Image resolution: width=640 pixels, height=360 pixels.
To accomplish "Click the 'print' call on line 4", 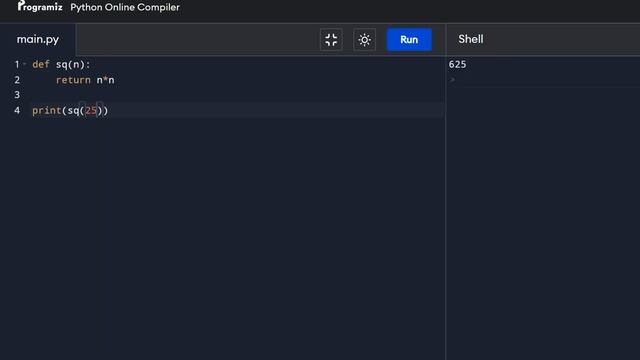I will click(47, 111).
